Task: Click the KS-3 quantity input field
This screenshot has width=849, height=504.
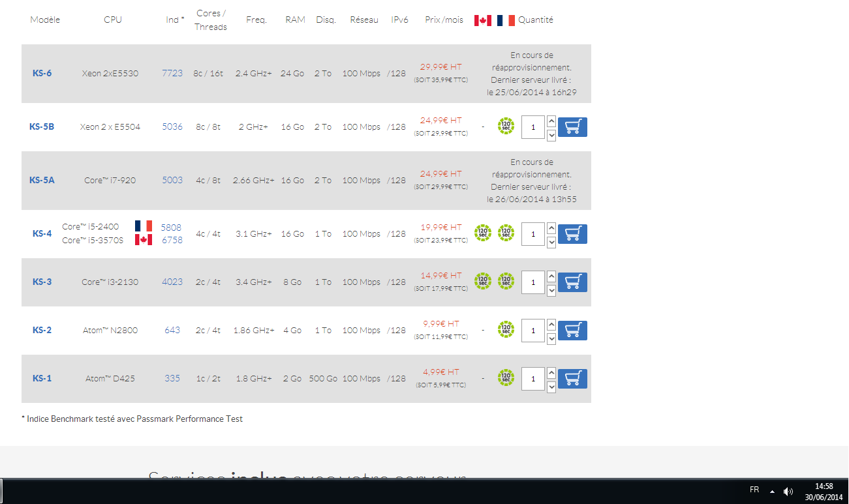Action: [533, 282]
